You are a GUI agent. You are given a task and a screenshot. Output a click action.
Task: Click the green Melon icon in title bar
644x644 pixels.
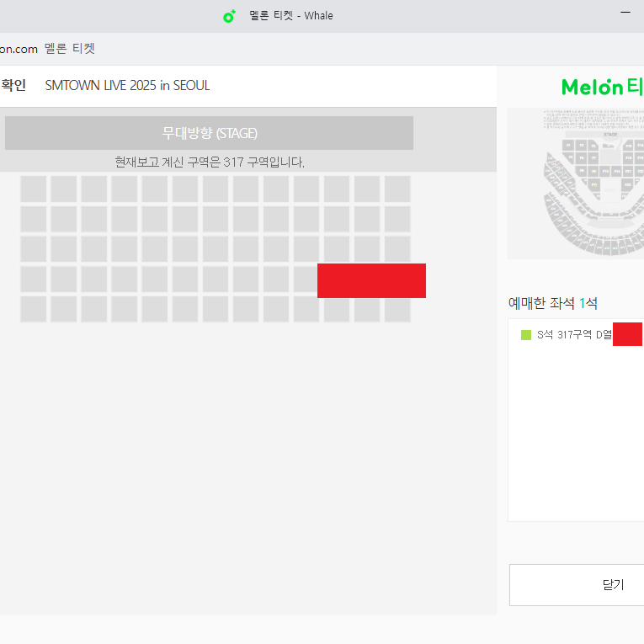[x=229, y=16]
